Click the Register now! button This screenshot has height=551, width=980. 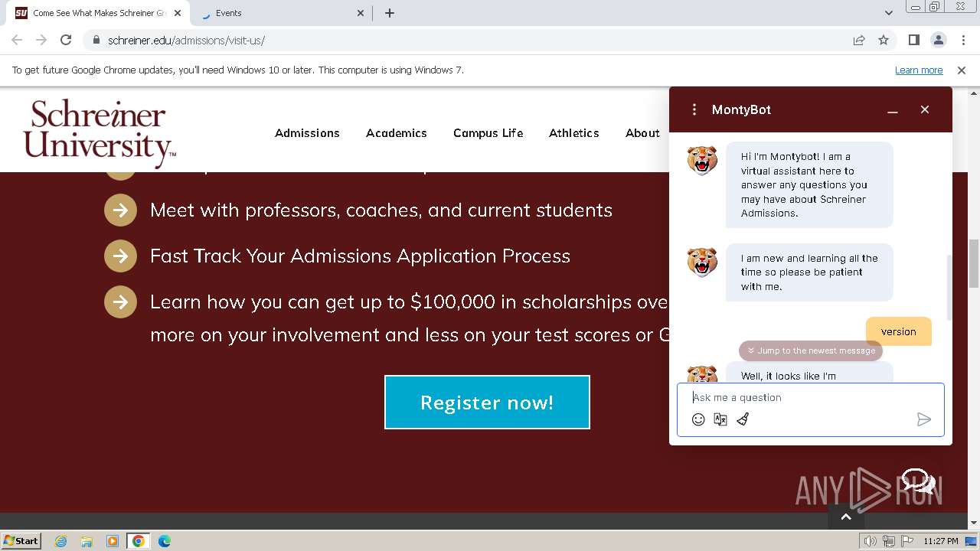pos(487,403)
